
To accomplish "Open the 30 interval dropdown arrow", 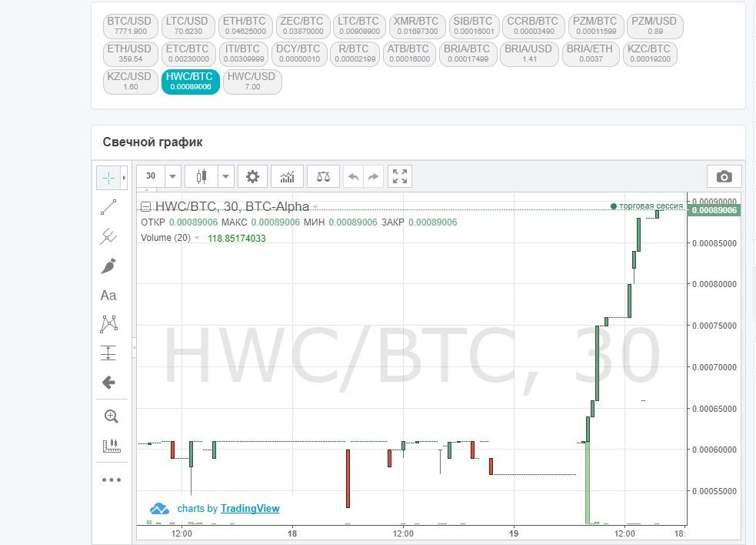I will 172,176.
